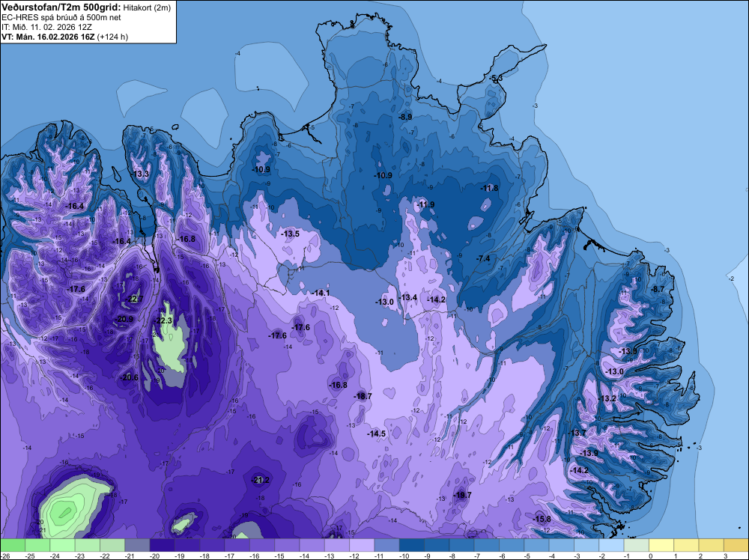Screen dimensions: 749x560
Task: Select the -10 dark blue legend swatch
Action: click(412, 545)
